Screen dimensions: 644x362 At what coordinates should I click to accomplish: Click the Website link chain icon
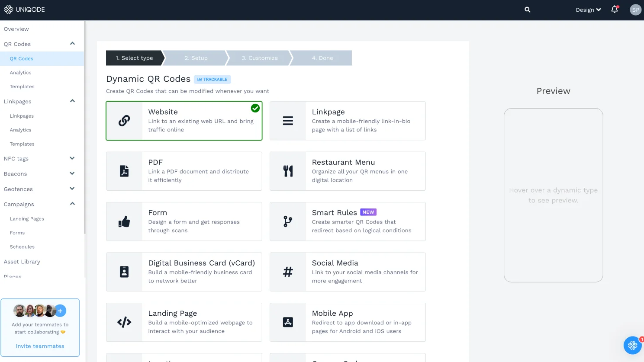(x=124, y=121)
